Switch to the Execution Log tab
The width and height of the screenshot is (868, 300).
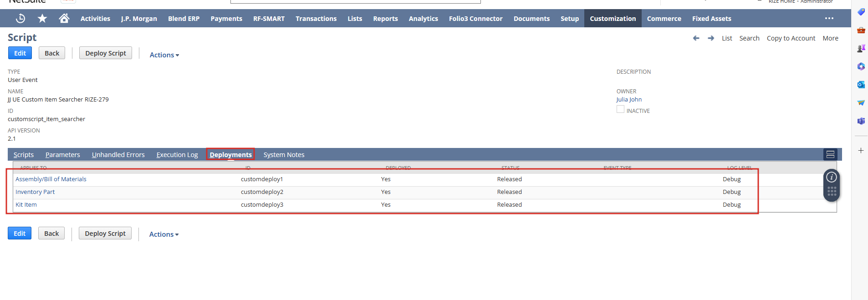pyautogui.click(x=177, y=155)
